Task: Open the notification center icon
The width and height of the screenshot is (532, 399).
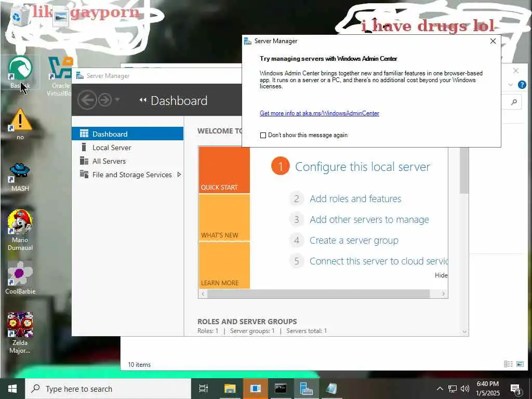Action: (x=516, y=389)
